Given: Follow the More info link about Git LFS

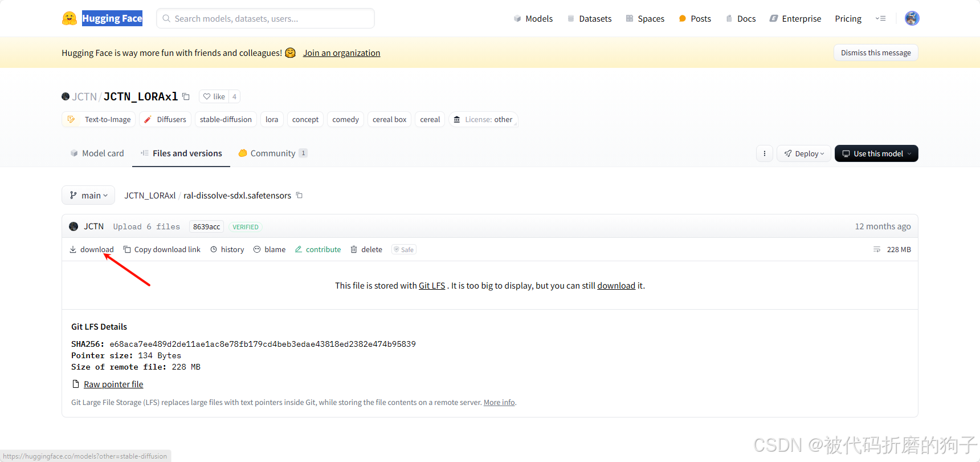Looking at the screenshot, I should coord(499,402).
